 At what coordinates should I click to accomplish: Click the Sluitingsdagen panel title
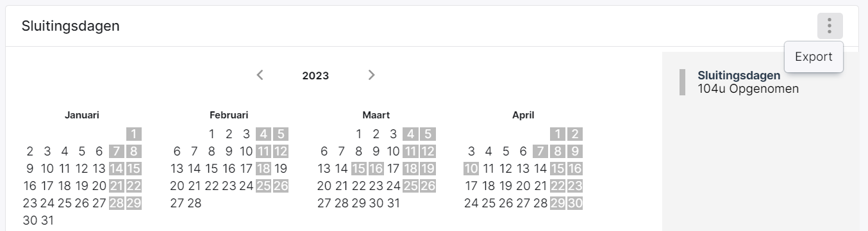(71, 26)
